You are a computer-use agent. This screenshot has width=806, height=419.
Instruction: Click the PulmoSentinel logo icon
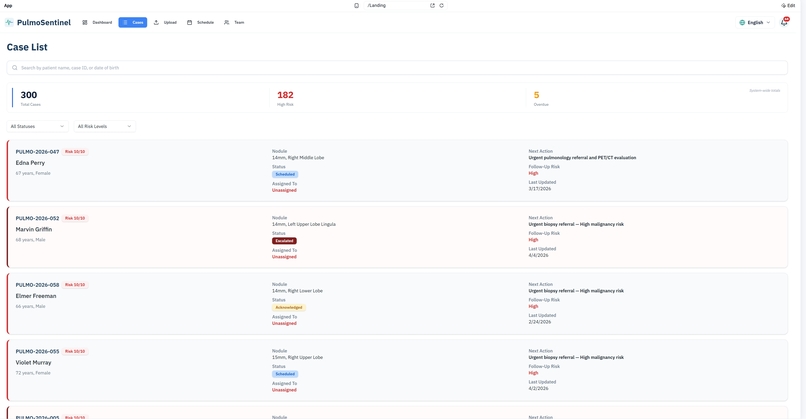9,22
